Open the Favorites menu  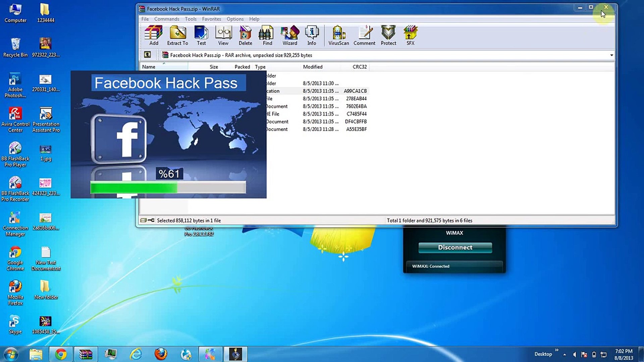coord(211,19)
